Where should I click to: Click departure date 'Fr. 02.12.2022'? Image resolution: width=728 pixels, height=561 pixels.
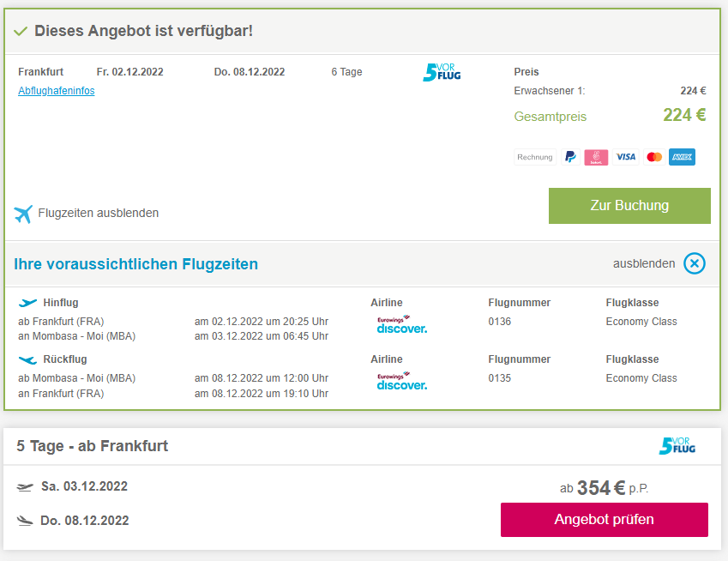[130, 72]
